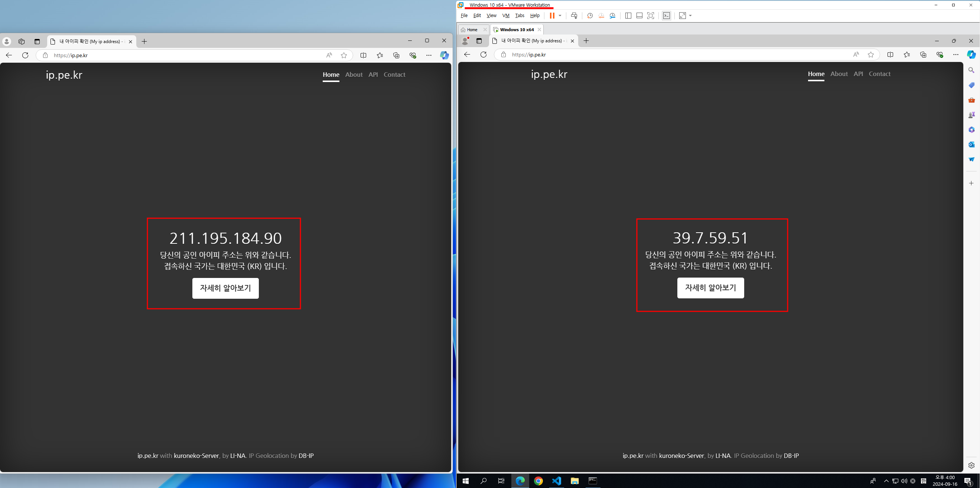Open the Edge sidebar Outlook icon
Screen dimensions: 980x488
[971, 144]
